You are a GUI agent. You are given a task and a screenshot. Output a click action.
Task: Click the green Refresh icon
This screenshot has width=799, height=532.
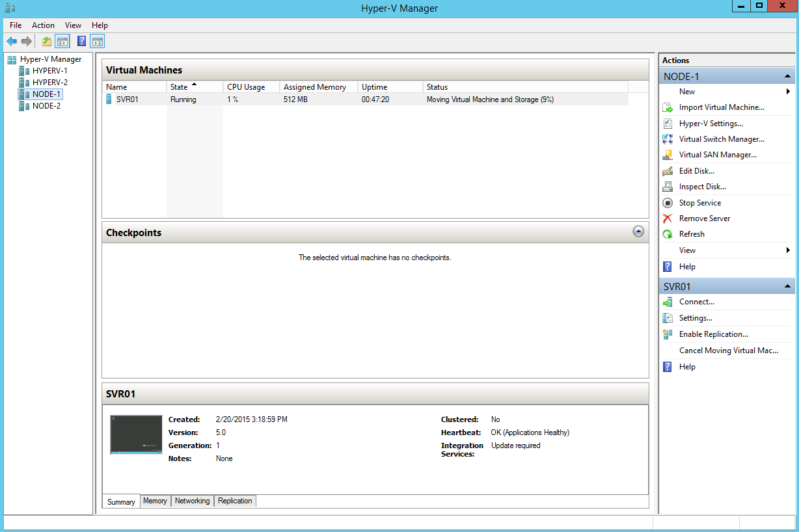point(668,234)
